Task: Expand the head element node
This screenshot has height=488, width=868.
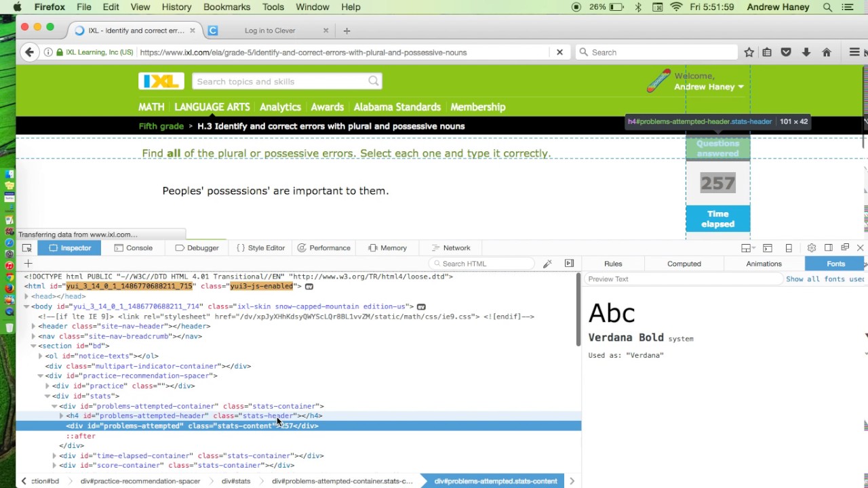Action: tap(26, 296)
